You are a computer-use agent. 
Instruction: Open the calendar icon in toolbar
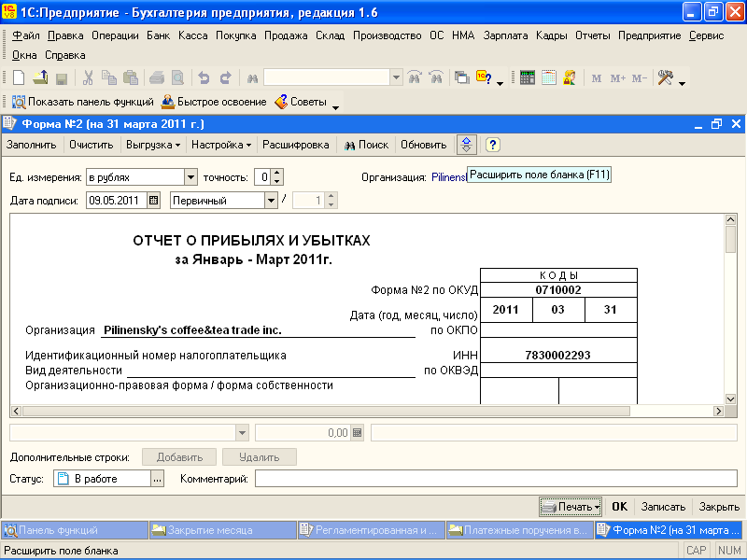[549, 77]
